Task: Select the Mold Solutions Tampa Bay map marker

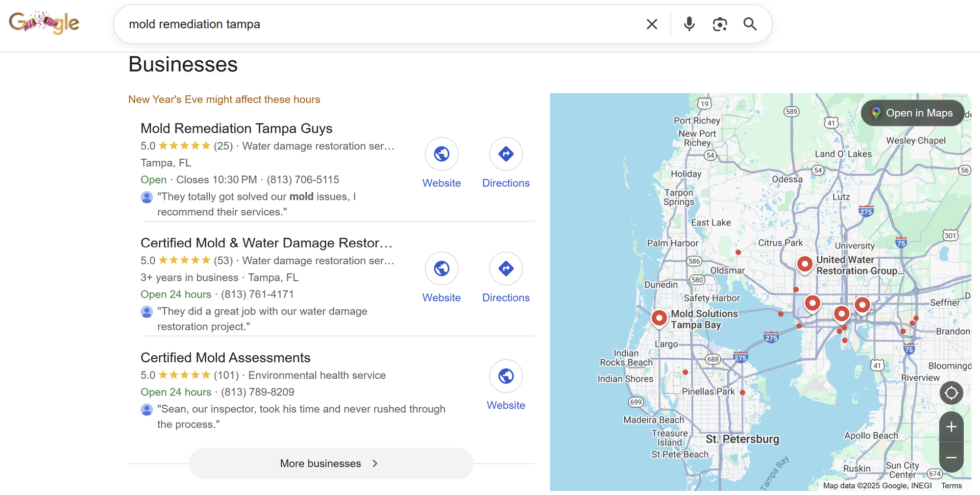Action: [x=659, y=318]
